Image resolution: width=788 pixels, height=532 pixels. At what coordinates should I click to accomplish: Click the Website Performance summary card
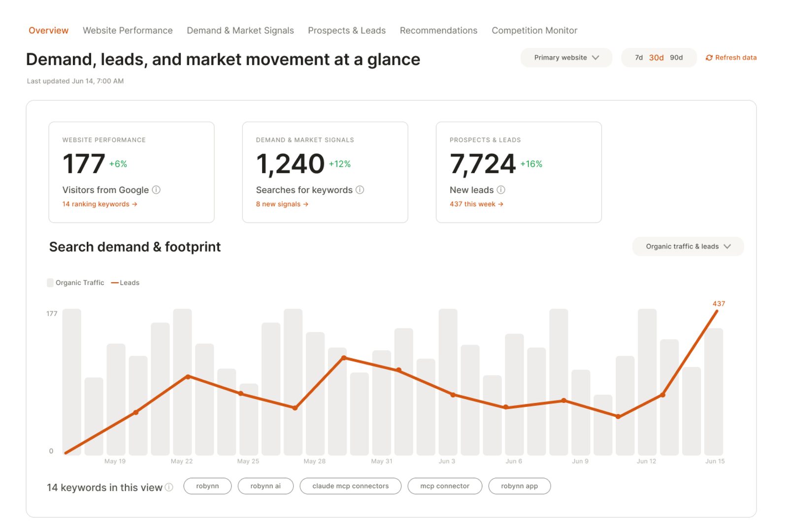(x=131, y=172)
